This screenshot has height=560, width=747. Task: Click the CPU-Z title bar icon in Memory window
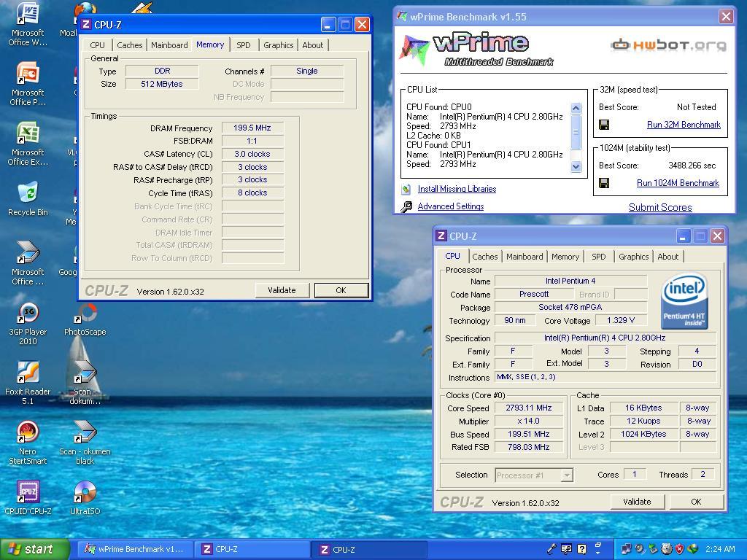(x=86, y=24)
